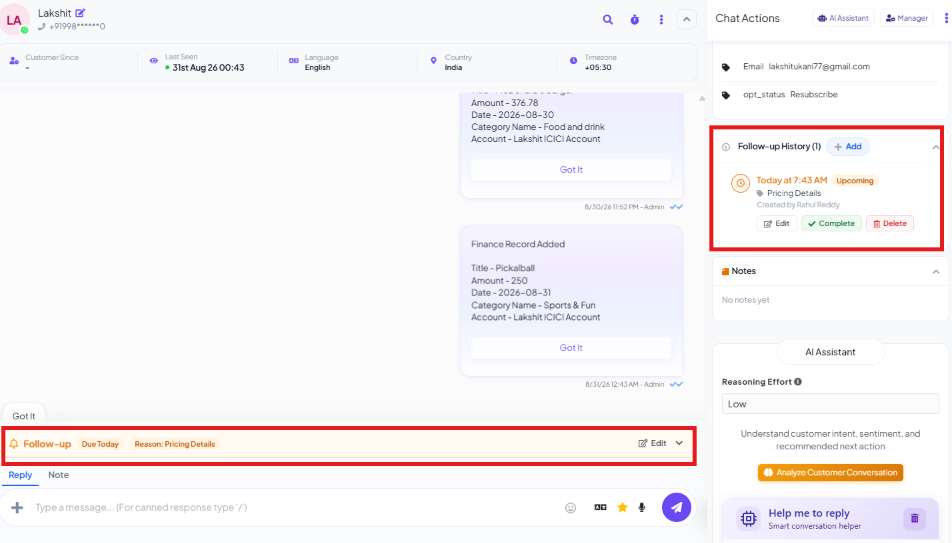The height and width of the screenshot is (543, 952).
Task: Click the Notes section icon
Action: [x=725, y=272]
